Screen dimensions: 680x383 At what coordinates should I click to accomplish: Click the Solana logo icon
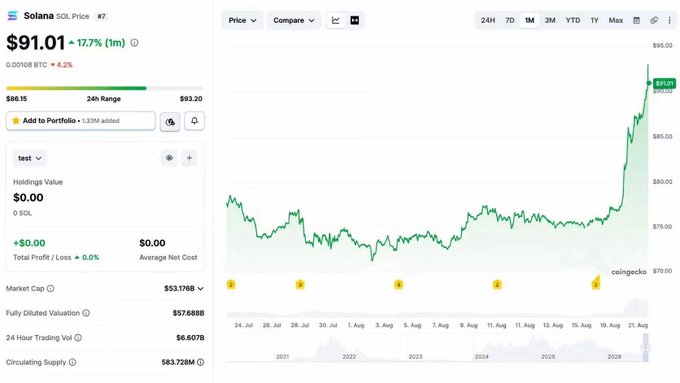click(x=13, y=16)
